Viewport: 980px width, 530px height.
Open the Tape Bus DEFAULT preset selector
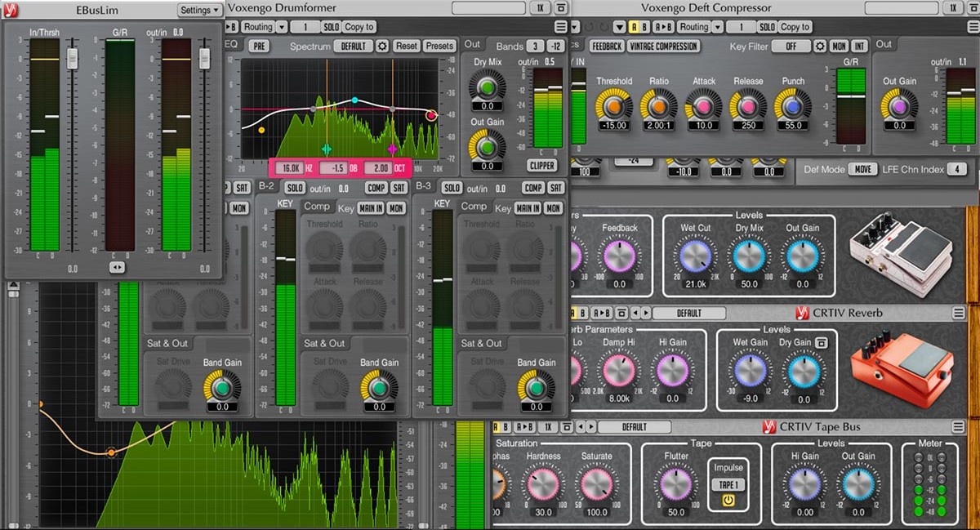[634, 427]
